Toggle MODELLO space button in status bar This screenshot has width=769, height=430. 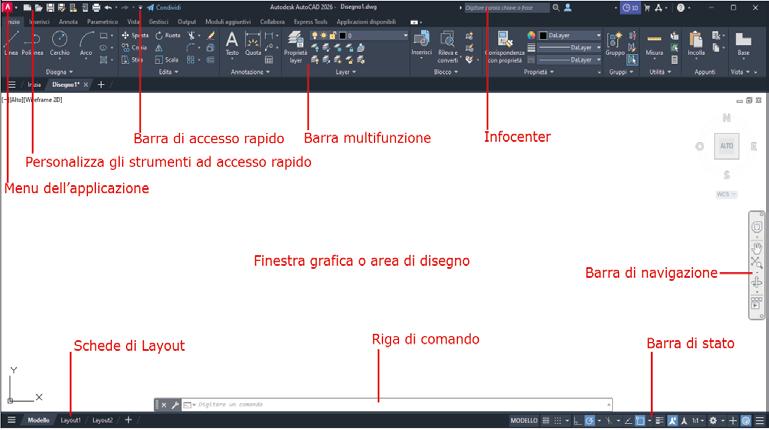click(524, 421)
